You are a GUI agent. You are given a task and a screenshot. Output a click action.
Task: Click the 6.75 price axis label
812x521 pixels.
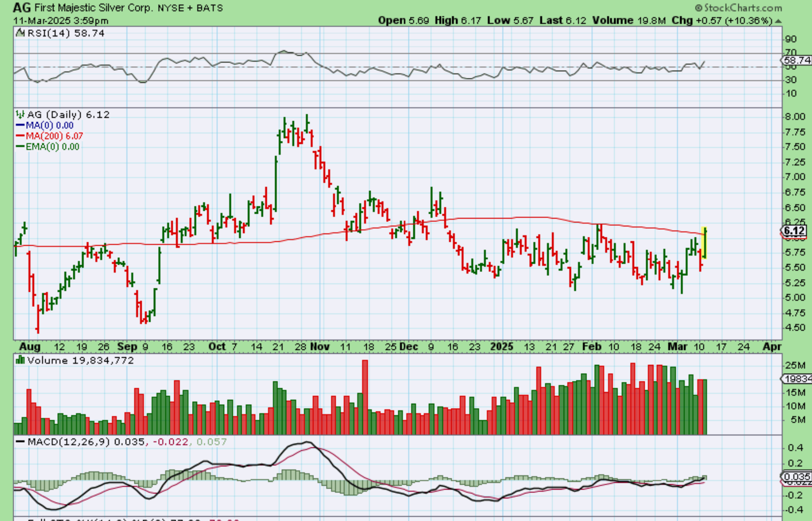point(795,192)
